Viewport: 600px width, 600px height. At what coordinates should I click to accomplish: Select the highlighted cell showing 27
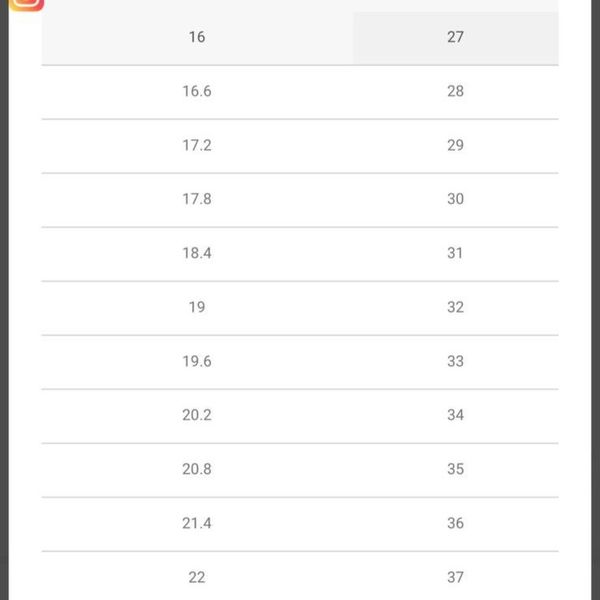[455, 38]
